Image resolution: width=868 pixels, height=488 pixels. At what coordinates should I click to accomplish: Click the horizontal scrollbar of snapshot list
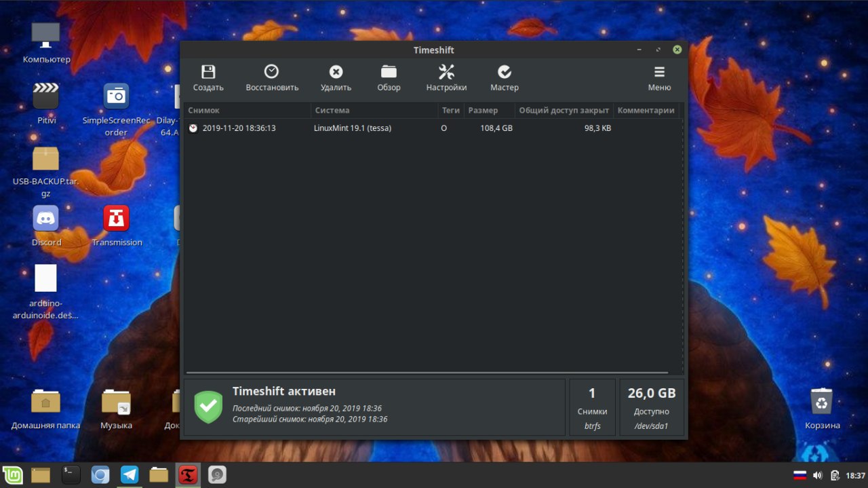coord(427,372)
